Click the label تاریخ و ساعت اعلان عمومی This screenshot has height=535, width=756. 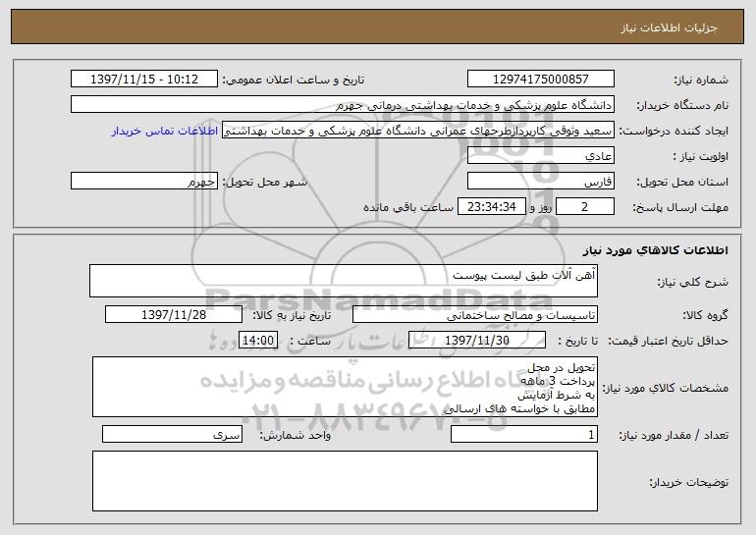[294, 80]
